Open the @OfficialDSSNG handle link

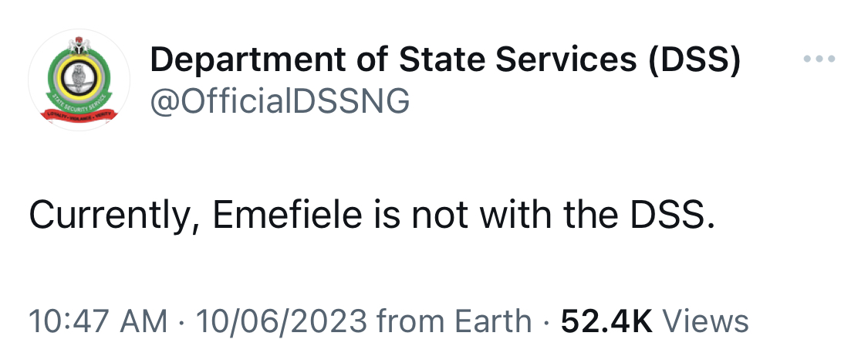coord(280,101)
